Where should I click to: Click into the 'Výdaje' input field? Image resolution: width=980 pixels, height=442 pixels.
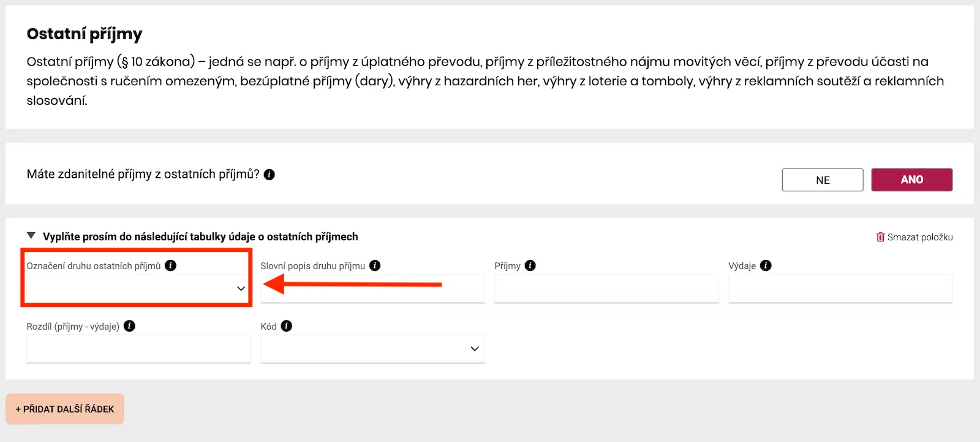coord(840,288)
